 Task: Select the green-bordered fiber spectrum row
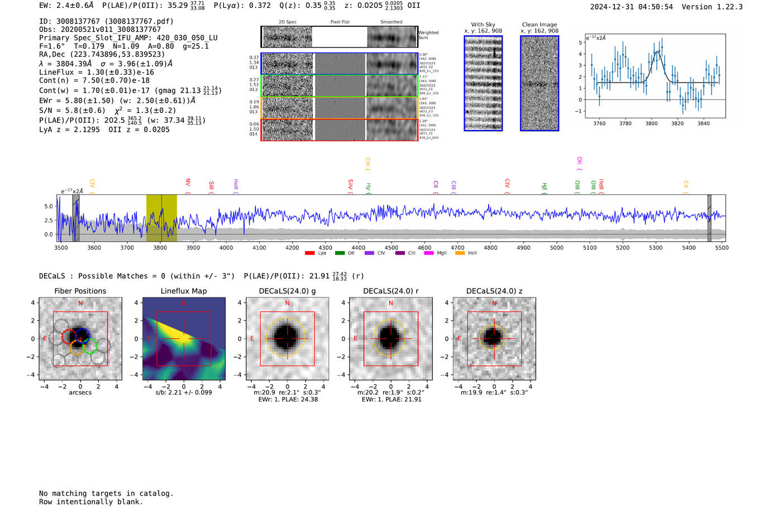pos(339,86)
